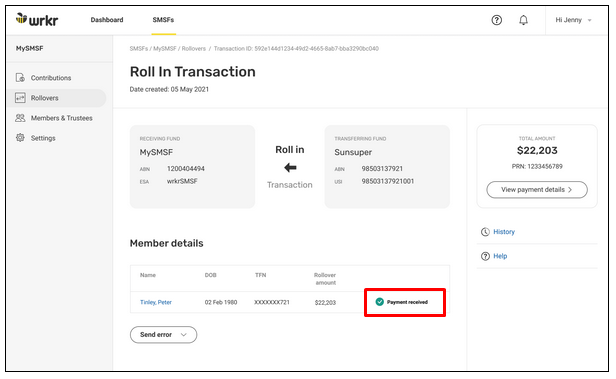Click the Roll in left arrow icon

(290, 168)
